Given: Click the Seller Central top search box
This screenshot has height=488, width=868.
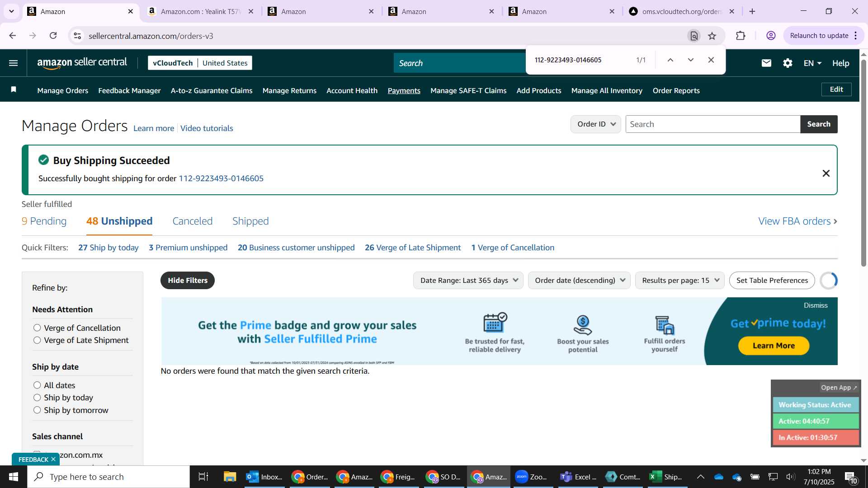Looking at the screenshot, I should tap(460, 63).
